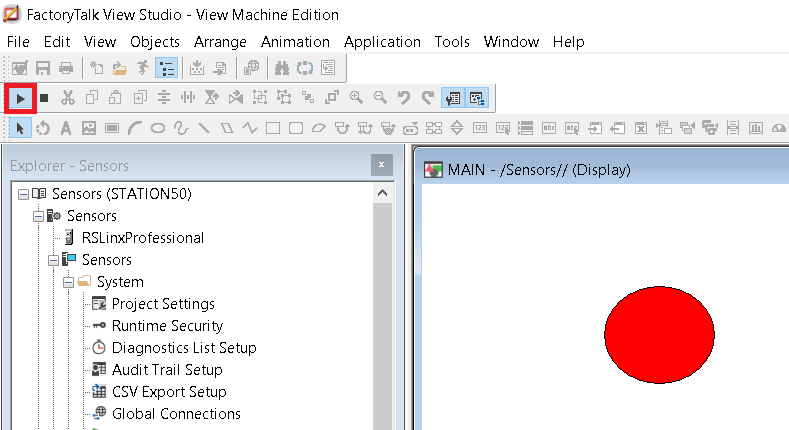Collapse the System folder
Screen dimensions: 789x430
[68, 283]
